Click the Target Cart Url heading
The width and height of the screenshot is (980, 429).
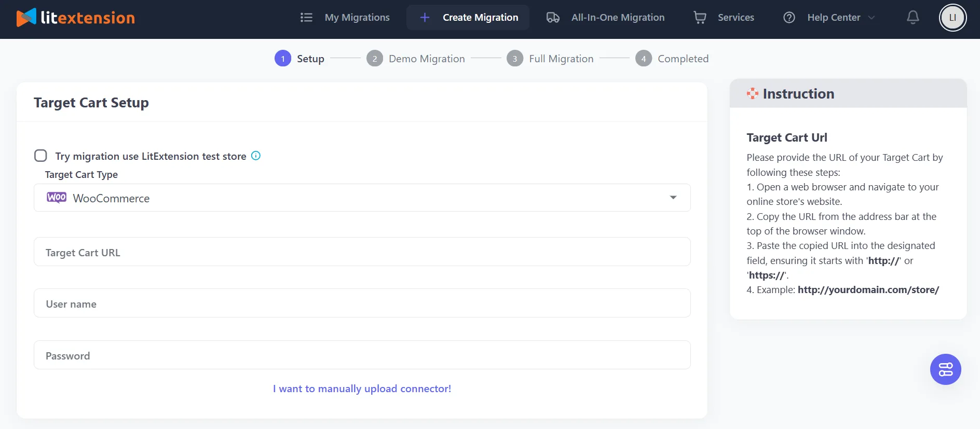coord(787,137)
